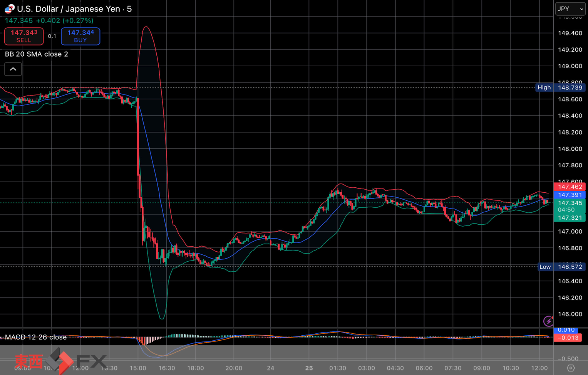Click the blue 147.391 basis price tag
Screen dimensions: 588x375
click(x=570, y=195)
